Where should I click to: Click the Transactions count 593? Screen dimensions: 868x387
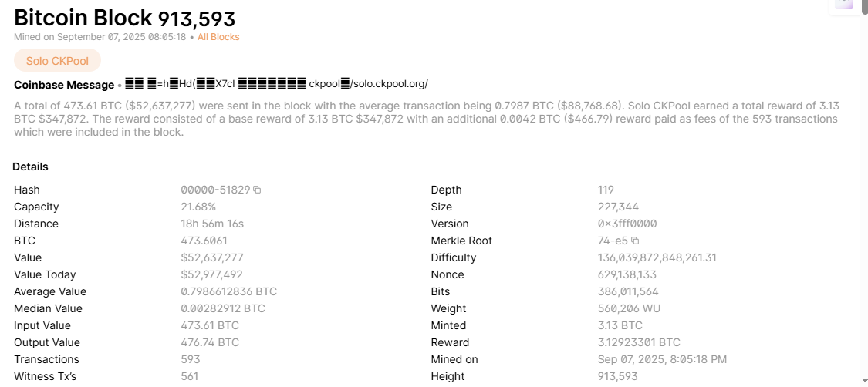(x=190, y=359)
